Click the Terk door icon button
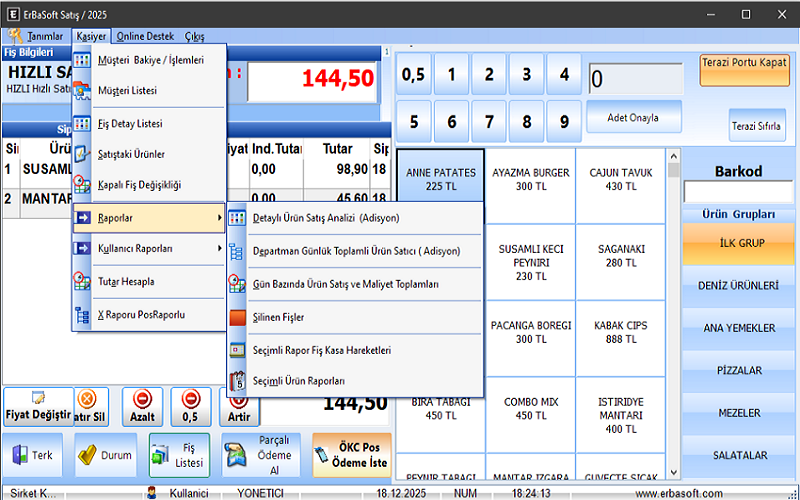 click(x=33, y=456)
